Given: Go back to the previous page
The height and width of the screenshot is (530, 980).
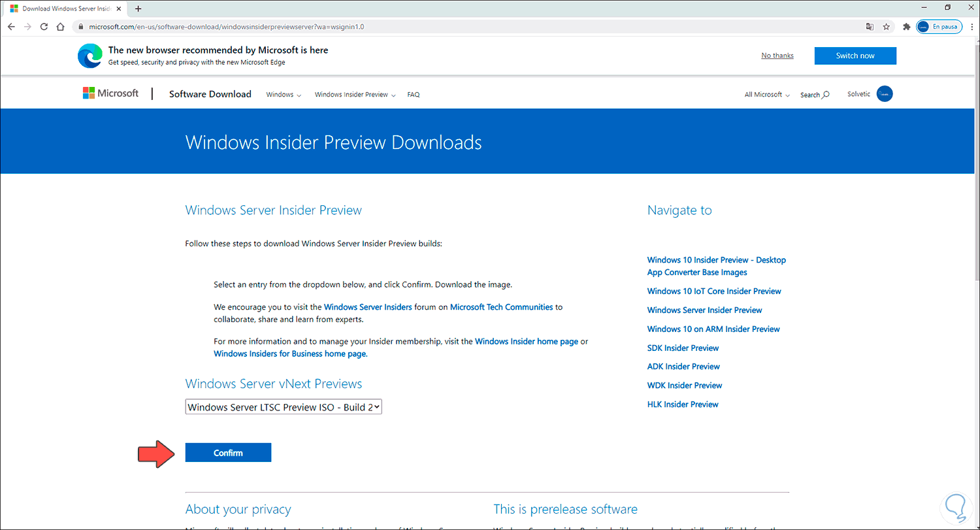Looking at the screenshot, I should point(11,27).
